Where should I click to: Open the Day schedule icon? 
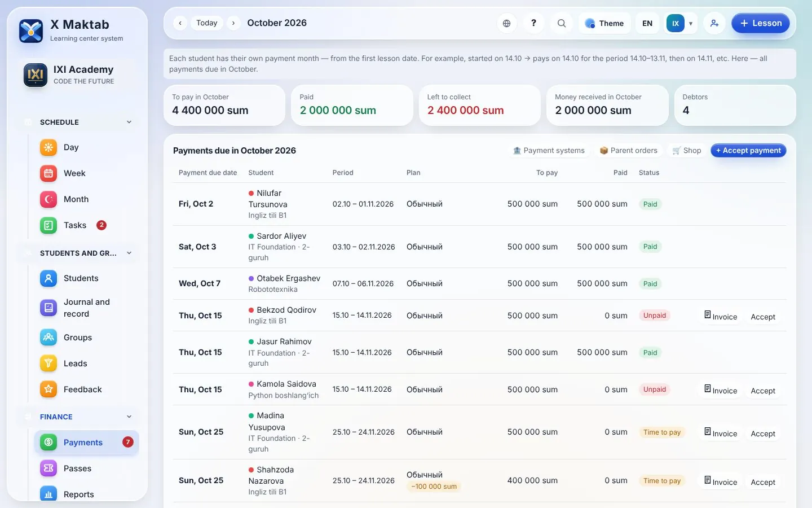(48, 147)
